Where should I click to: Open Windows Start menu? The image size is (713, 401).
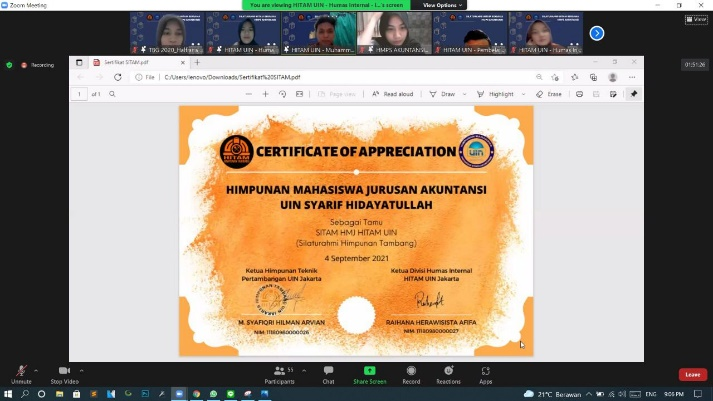click(x=8, y=394)
